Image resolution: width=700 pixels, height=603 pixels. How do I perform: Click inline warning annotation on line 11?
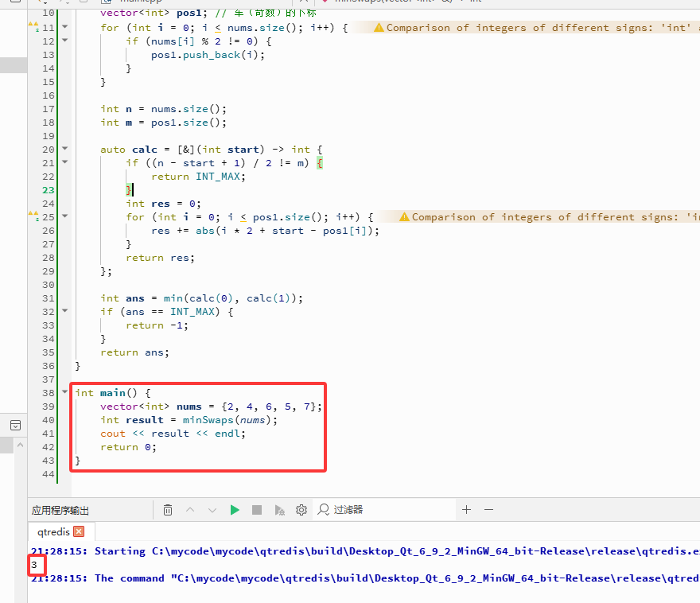536,28
